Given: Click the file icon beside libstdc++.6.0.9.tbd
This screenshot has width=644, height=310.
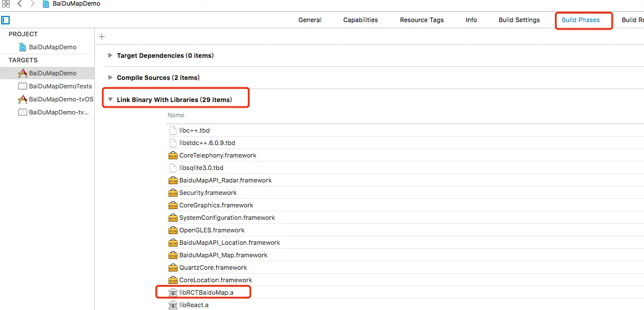Looking at the screenshot, I should coord(172,143).
